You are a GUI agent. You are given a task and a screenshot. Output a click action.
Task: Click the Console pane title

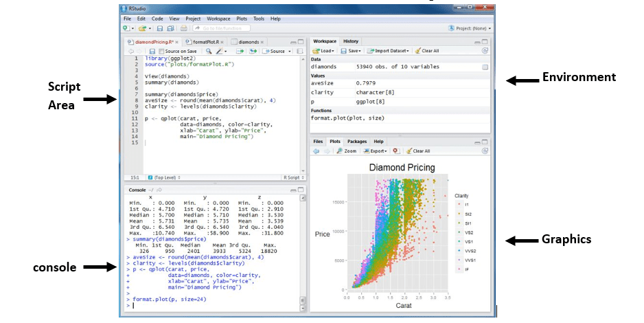137,190
